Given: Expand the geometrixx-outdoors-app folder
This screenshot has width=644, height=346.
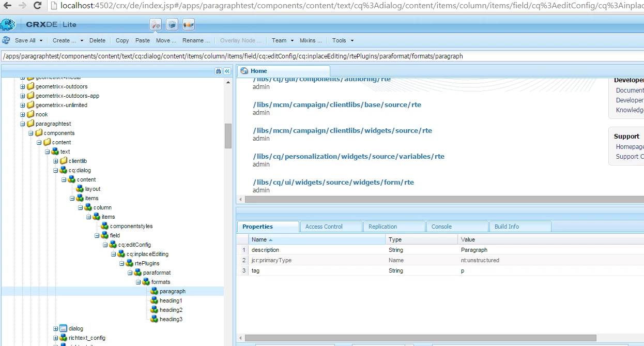Looking at the screenshot, I should 22,96.
